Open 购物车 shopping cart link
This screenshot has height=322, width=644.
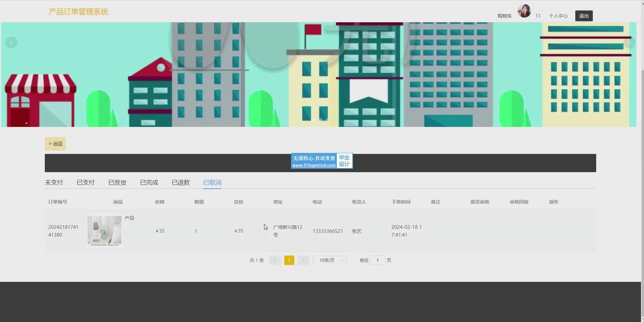click(x=505, y=16)
